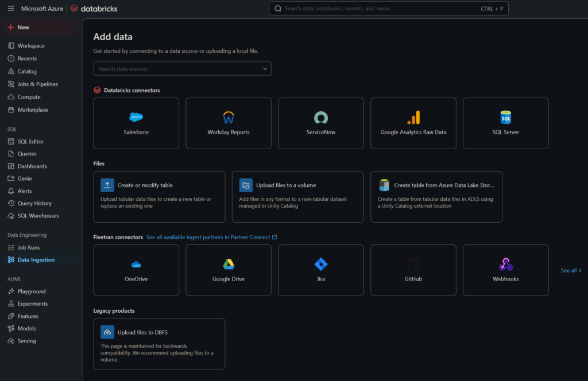Select the Webhooks connector icon
Image resolution: width=588 pixels, height=381 pixels.
pyautogui.click(x=505, y=265)
